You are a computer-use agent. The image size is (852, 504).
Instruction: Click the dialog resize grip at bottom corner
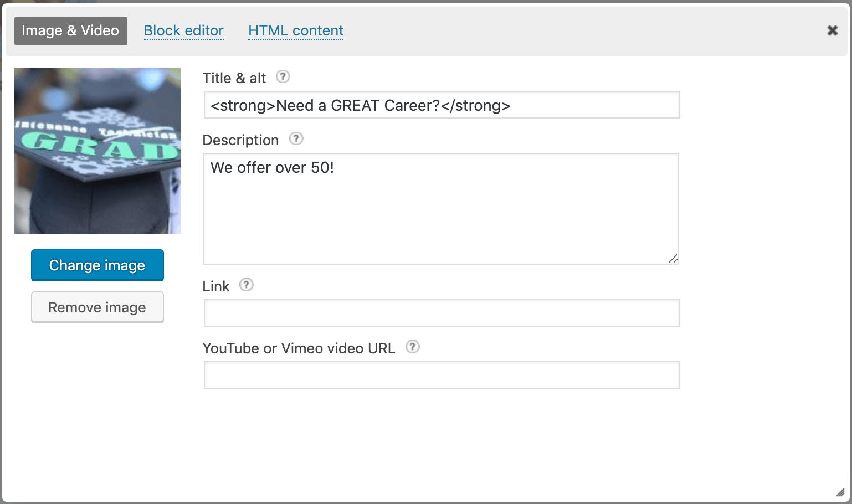coord(840,492)
